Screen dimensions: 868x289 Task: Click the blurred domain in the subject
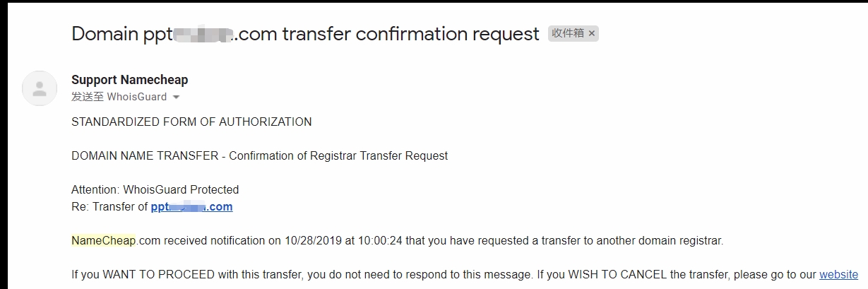(203, 34)
